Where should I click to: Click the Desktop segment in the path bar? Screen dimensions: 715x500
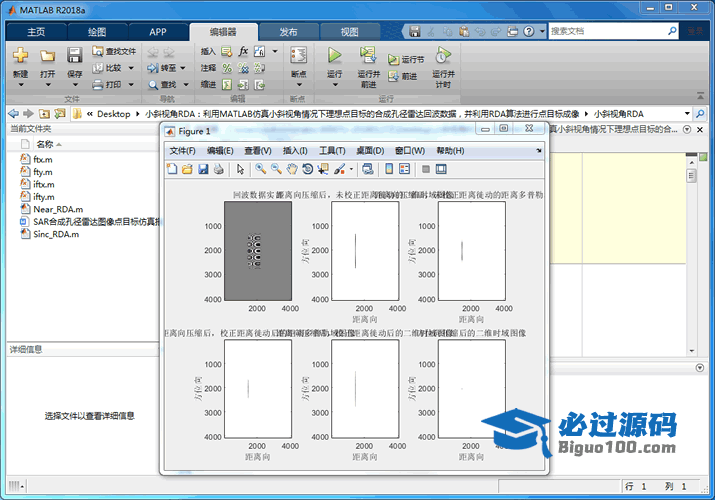point(114,114)
